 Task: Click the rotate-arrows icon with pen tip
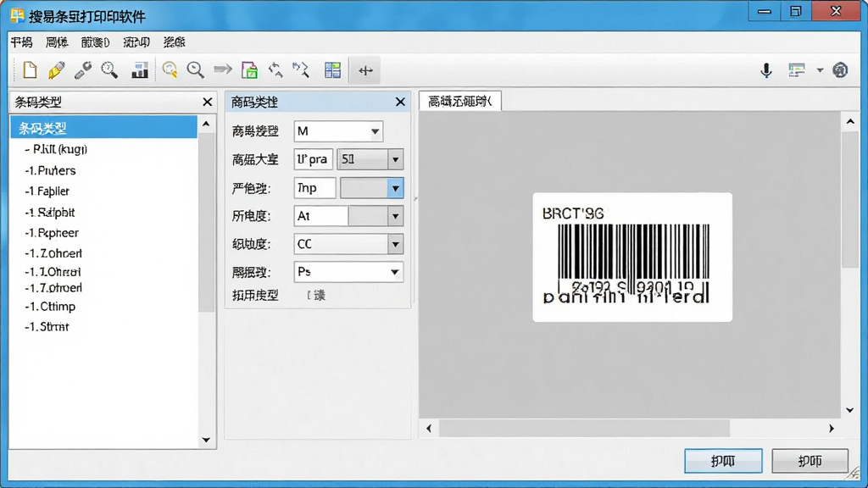(301, 70)
